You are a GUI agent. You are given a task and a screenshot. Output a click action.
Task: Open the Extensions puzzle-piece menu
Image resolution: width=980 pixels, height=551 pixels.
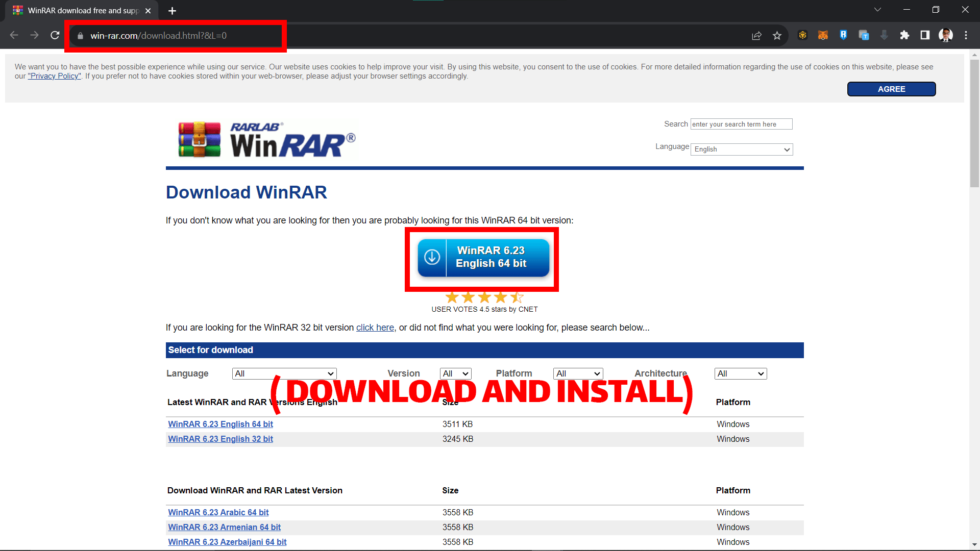905,35
